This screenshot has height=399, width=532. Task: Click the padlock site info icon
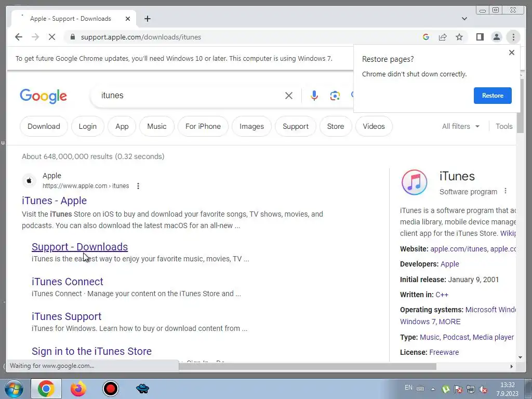pyautogui.click(x=72, y=37)
